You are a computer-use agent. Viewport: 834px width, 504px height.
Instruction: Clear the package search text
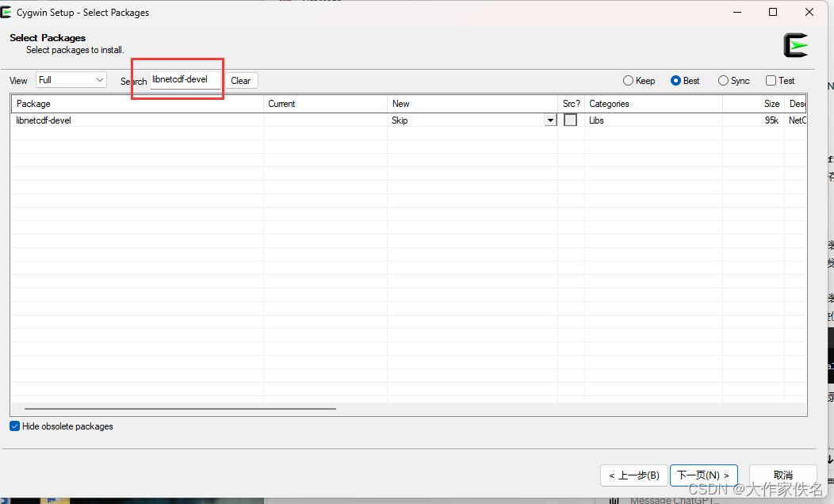pyautogui.click(x=241, y=81)
